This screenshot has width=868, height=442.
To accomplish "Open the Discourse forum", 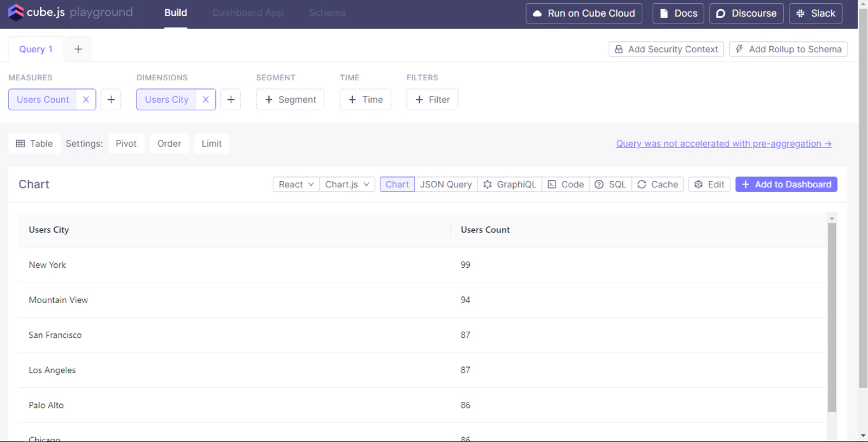I will pos(746,13).
